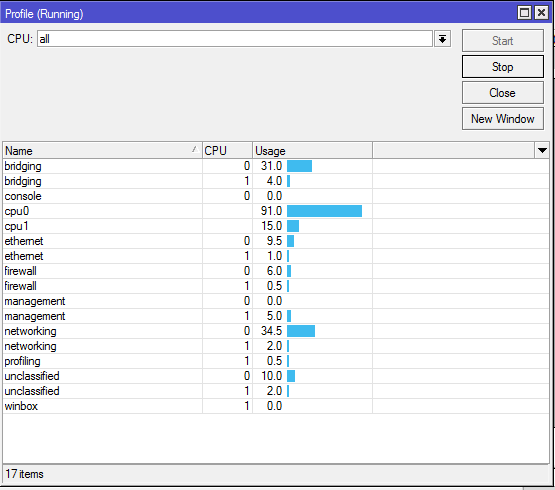Open a New Window of Profile
This screenshot has width=555, height=490.
pos(503,119)
